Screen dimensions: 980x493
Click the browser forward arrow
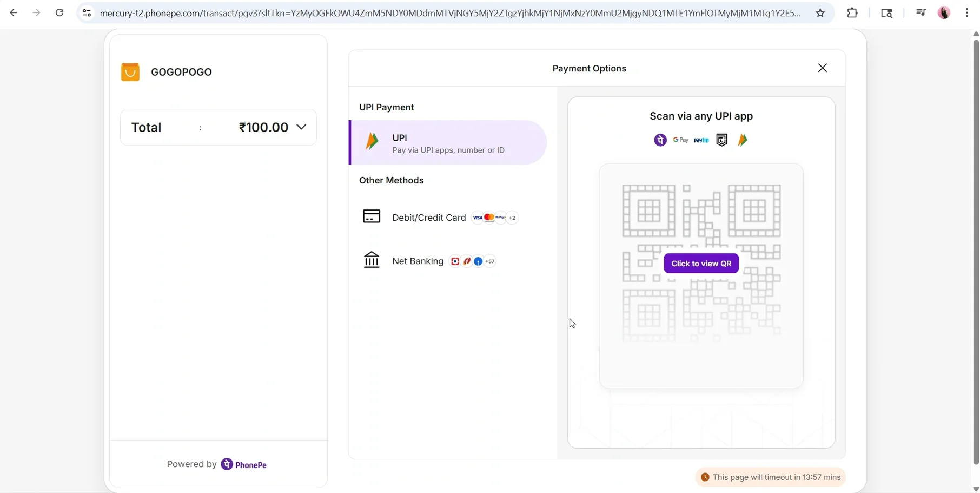(36, 12)
